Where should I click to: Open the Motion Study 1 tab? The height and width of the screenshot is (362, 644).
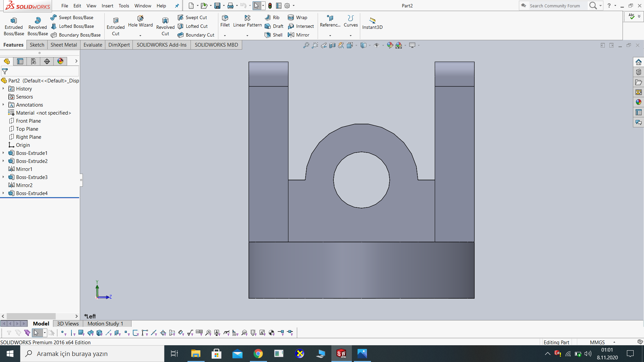(x=105, y=324)
